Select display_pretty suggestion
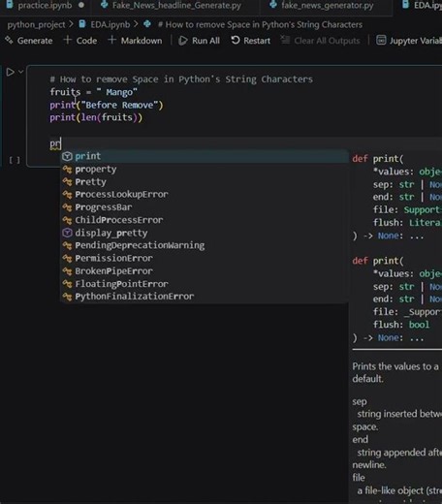442x504 pixels. click(205, 233)
